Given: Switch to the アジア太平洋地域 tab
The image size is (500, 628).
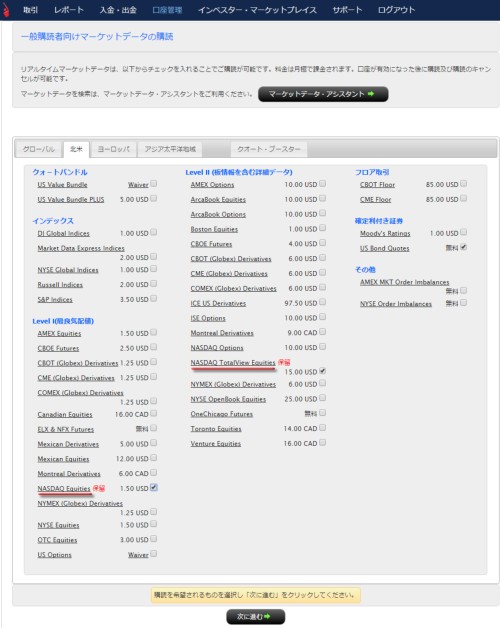Looking at the screenshot, I should click(x=170, y=149).
